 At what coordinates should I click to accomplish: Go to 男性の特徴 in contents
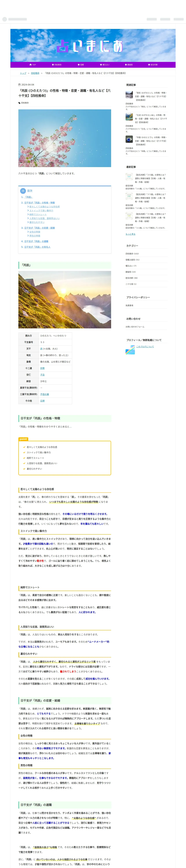click(34, 236)
